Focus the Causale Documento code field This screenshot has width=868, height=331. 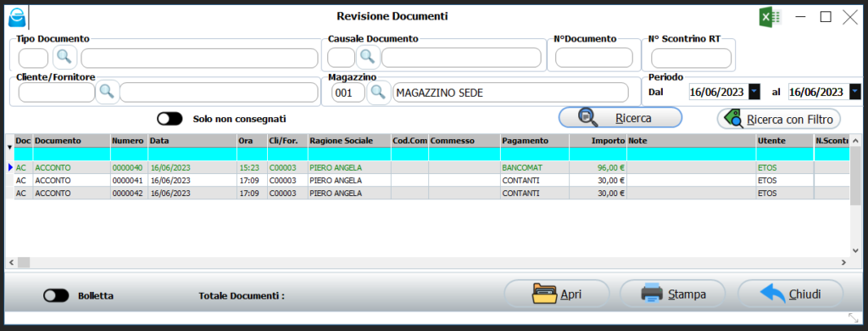(341, 58)
